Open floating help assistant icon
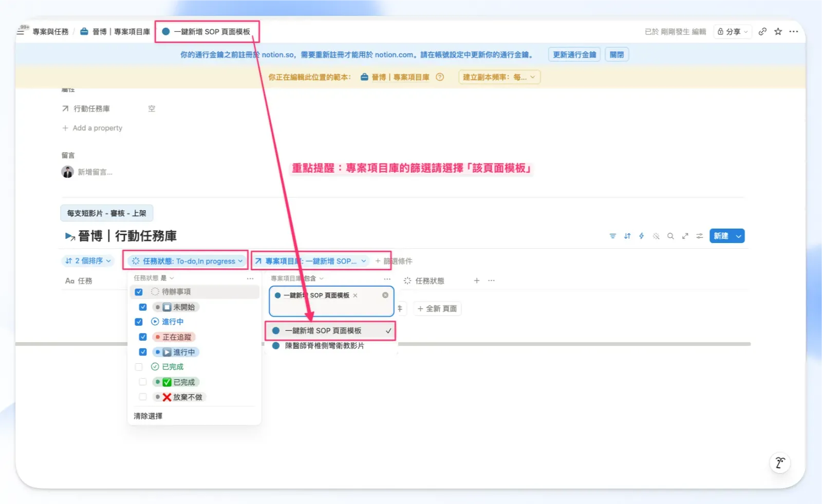Viewport: 822px width, 504px height. (x=780, y=463)
